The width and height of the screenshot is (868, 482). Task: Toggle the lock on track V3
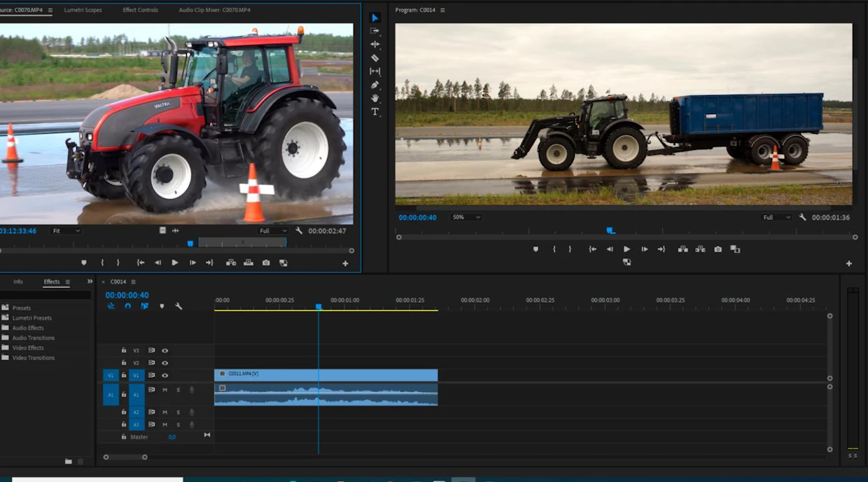[x=124, y=350]
